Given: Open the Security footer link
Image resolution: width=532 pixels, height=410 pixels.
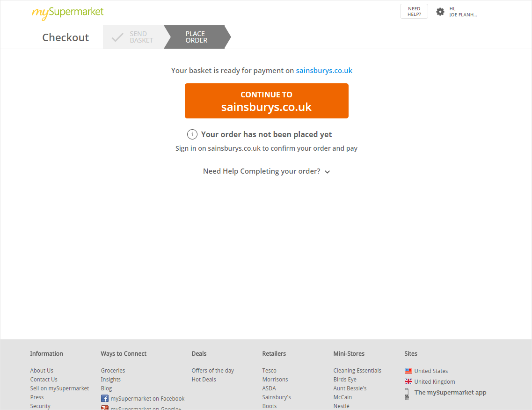Looking at the screenshot, I should pyautogui.click(x=40, y=406).
